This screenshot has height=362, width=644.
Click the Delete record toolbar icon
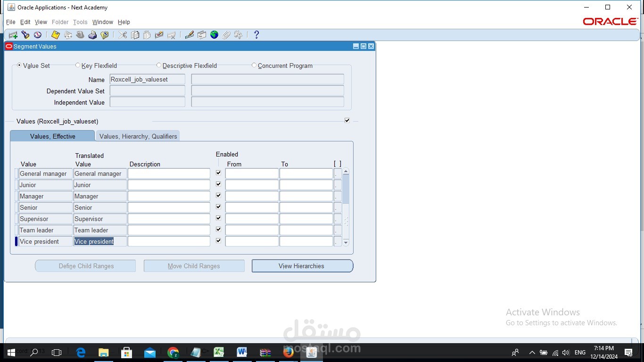click(x=171, y=35)
